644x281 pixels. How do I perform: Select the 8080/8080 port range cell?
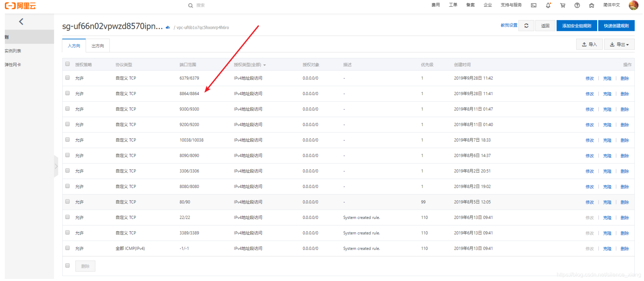pyautogui.click(x=189, y=187)
